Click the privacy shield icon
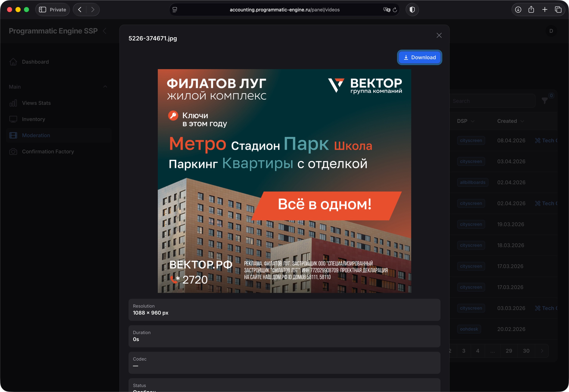This screenshot has height=392, width=569. pos(412,10)
